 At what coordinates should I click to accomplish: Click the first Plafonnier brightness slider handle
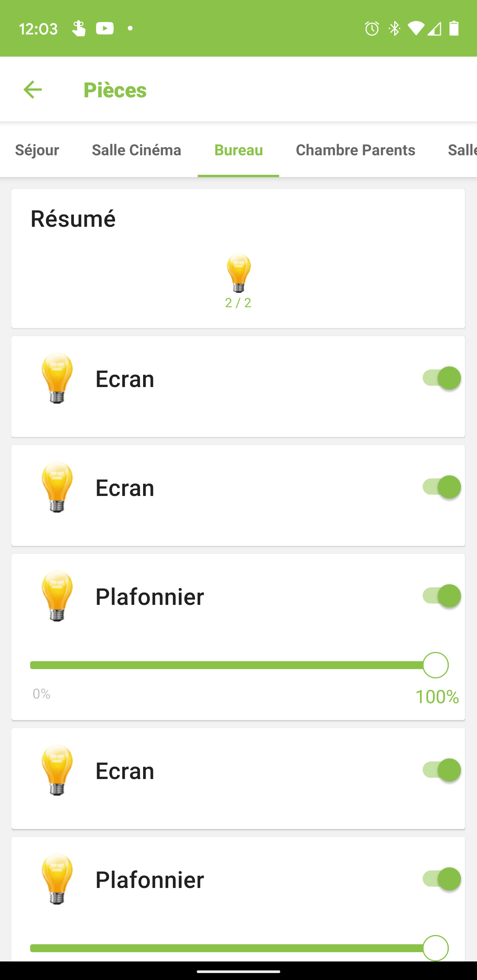pos(436,665)
